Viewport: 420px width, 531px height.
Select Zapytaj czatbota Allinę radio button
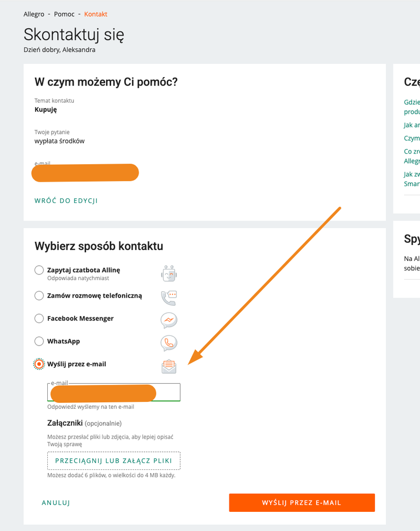coord(39,270)
